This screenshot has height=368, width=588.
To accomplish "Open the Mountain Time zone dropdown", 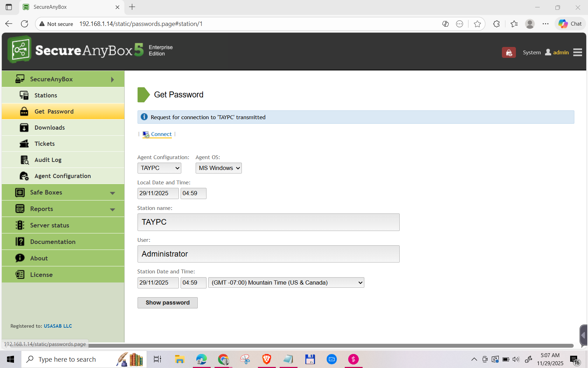I will (x=286, y=282).
